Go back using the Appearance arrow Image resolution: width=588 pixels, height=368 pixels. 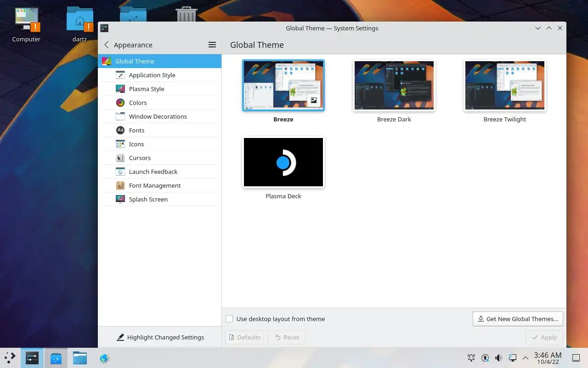107,45
